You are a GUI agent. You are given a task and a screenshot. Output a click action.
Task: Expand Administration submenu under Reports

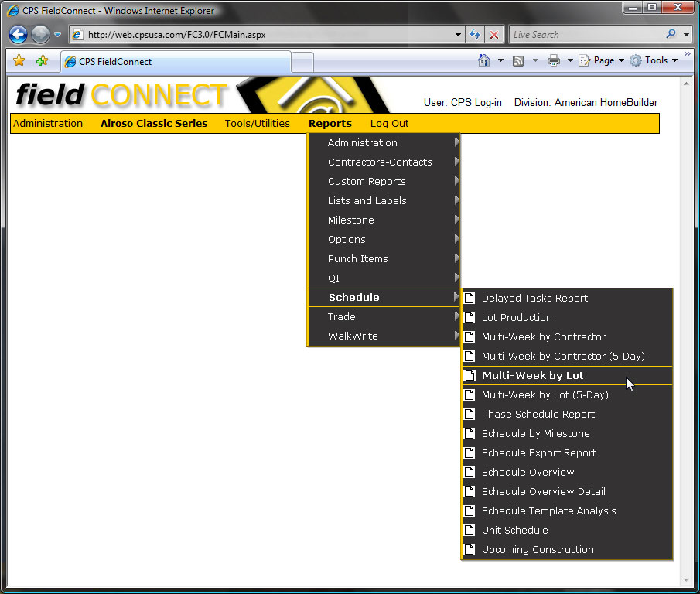point(384,143)
